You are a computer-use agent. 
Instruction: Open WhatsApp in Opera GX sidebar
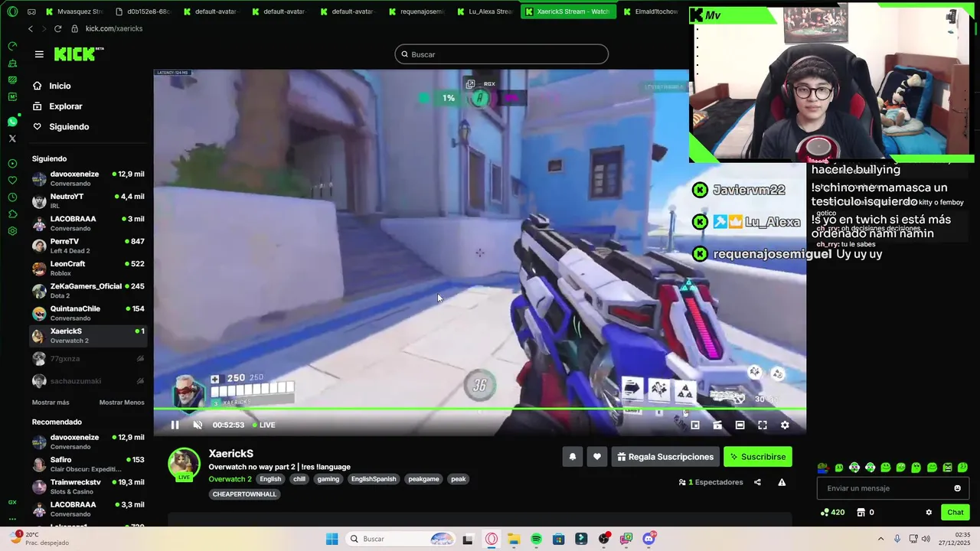point(12,122)
